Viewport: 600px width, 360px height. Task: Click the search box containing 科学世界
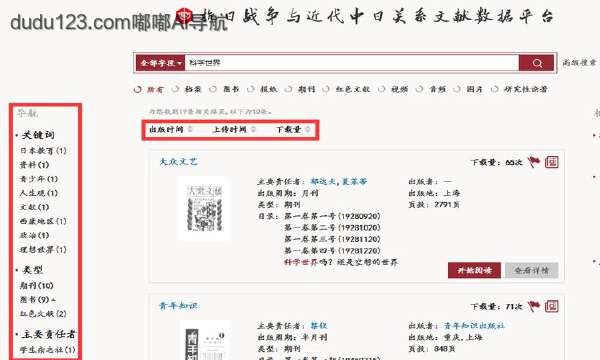tap(352, 63)
